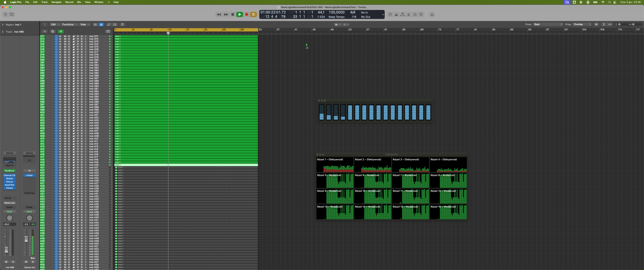Click the Fast Forward transport button
The image size is (644, 270).
click(x=226, y=14)
